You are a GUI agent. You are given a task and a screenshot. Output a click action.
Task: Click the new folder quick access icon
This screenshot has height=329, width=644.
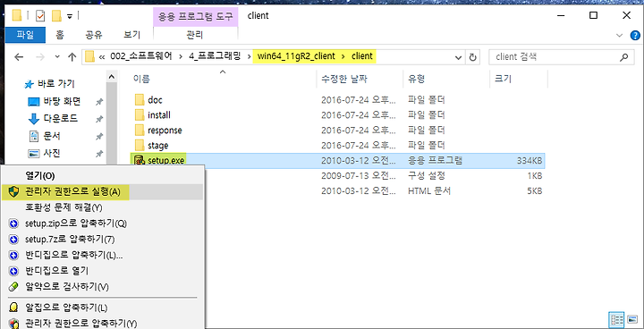[56, 16]
